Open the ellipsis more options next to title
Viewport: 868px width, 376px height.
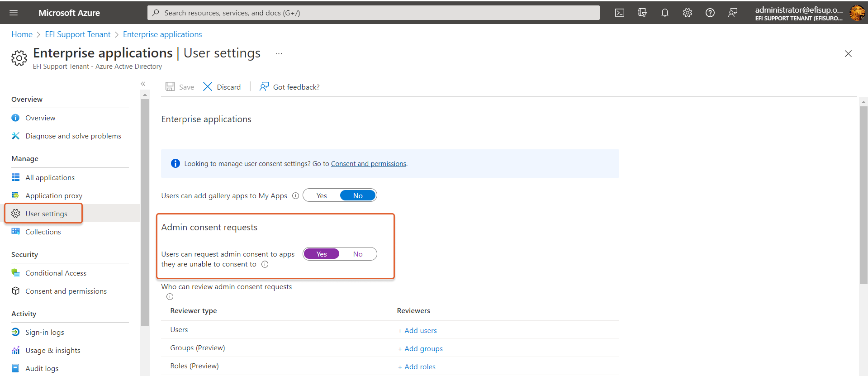(279, 53)
